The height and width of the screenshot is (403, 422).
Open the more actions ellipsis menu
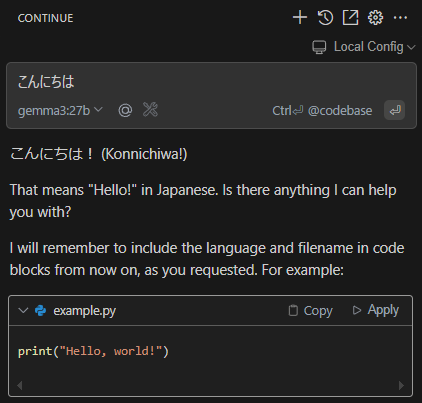(400, 17)
